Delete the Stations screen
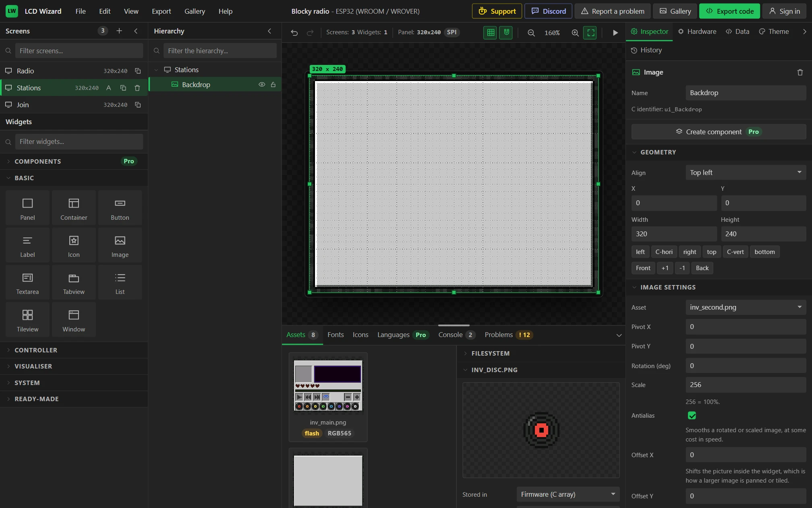This screenshot has width=812, height=508. pyautogui.click(x=137, y=87)
